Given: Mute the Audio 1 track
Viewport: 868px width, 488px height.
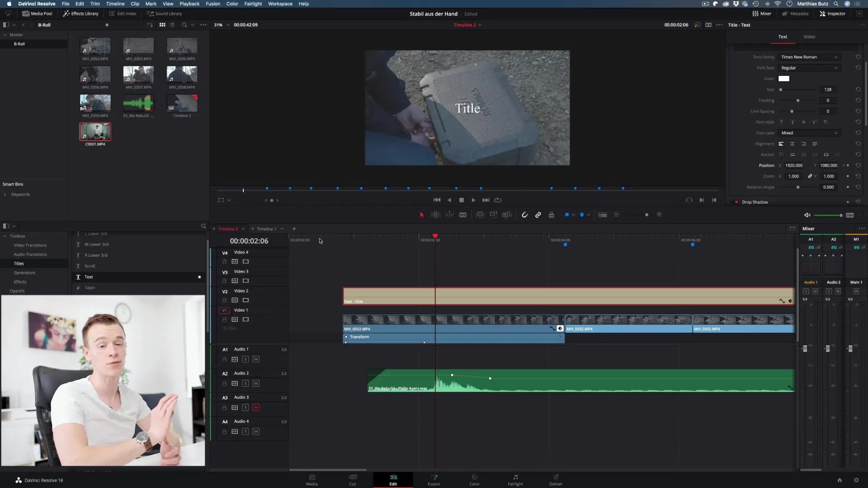Looking at the screenshot, I should [256, 360].
